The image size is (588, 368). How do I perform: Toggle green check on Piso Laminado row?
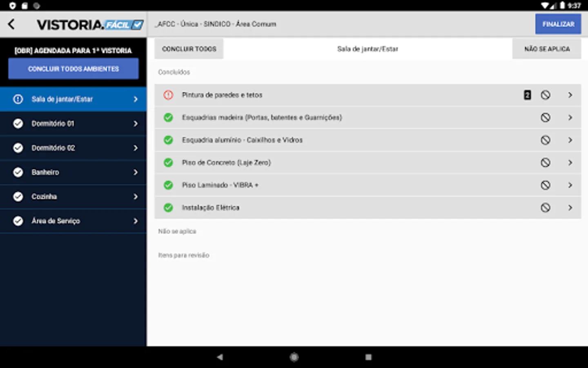click(168, 185)
